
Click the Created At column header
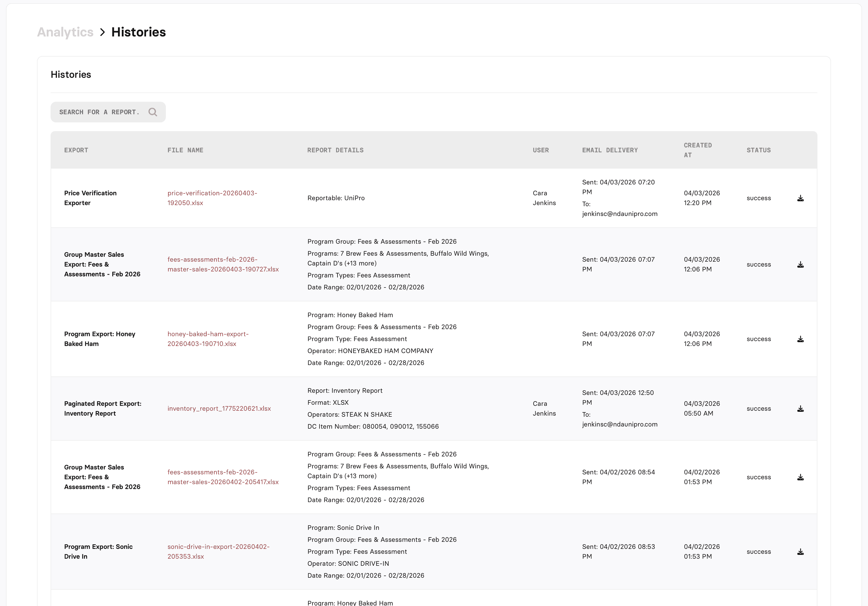point(697,150)
